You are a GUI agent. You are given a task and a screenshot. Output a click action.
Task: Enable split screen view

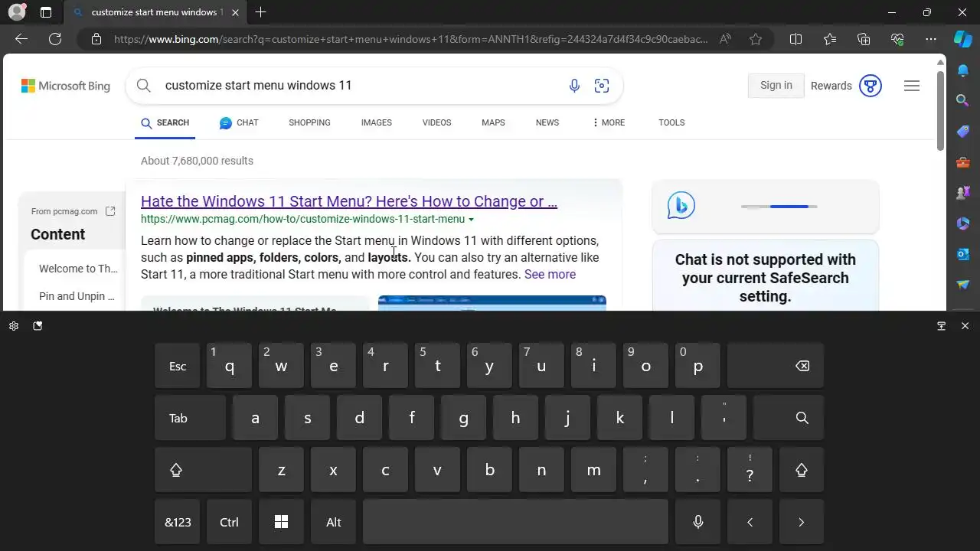tap(795, 39)
